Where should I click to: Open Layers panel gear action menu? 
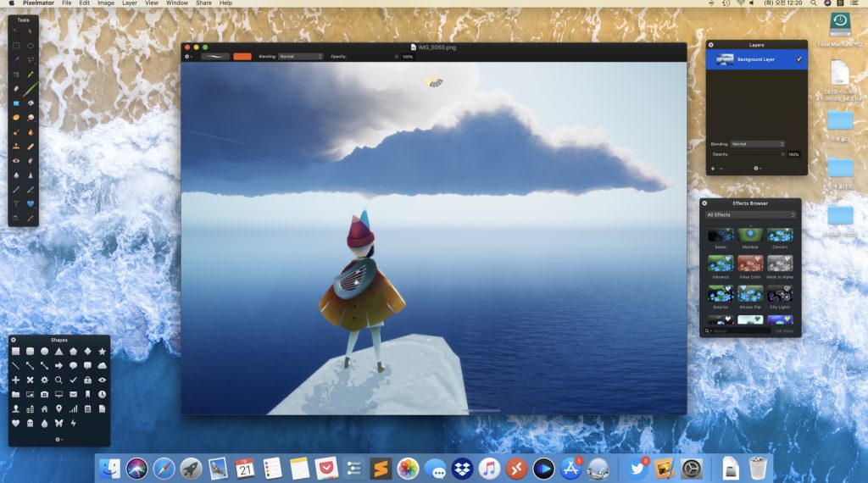757,168
